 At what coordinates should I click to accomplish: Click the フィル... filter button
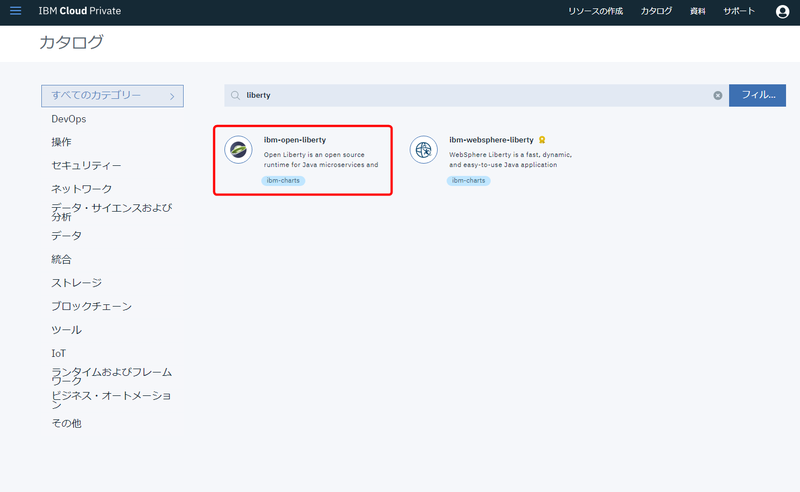click(757, 95)
